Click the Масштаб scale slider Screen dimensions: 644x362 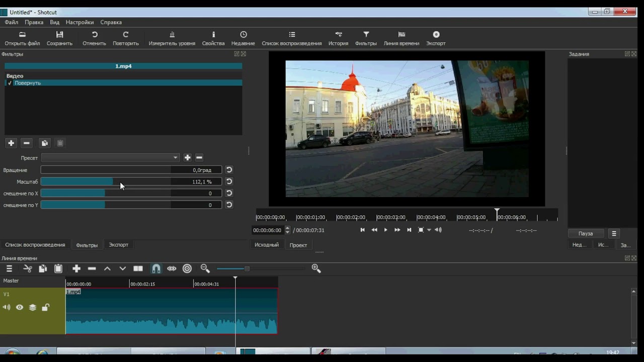106,182
